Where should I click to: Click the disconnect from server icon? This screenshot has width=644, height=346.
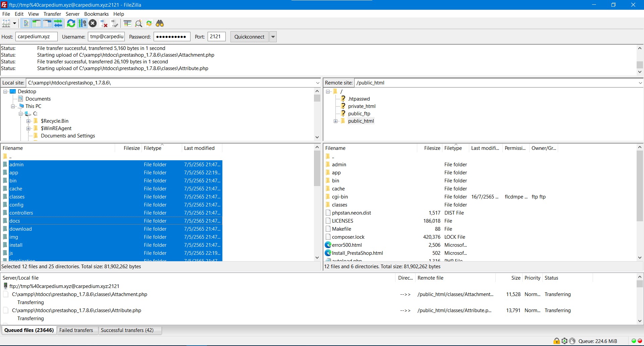coord(104,23)
